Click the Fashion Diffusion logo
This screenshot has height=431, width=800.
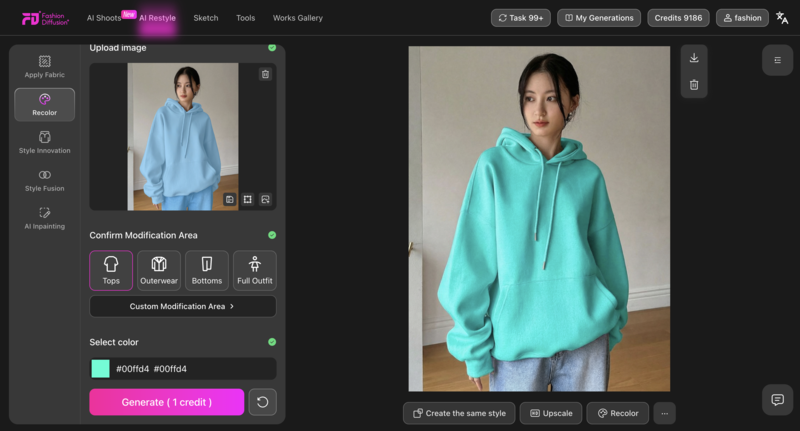(x=45, y=18)
